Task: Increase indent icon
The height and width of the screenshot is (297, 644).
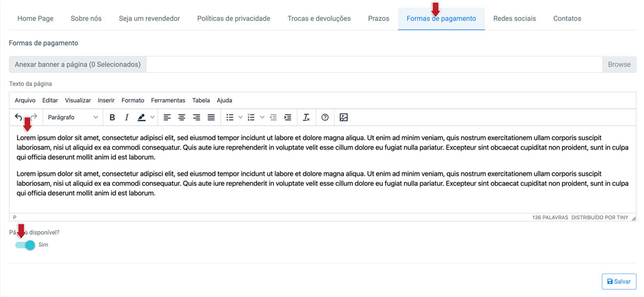Action: tap(288, 117)
